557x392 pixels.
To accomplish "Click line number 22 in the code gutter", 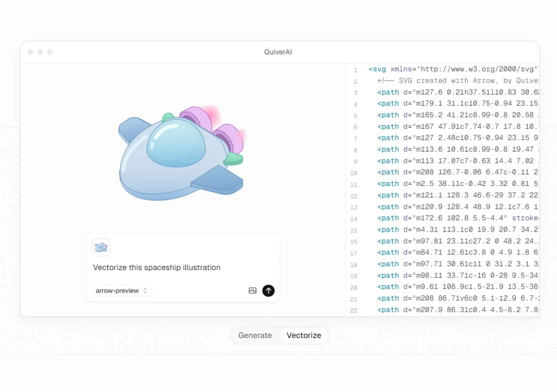I will 354,309.
